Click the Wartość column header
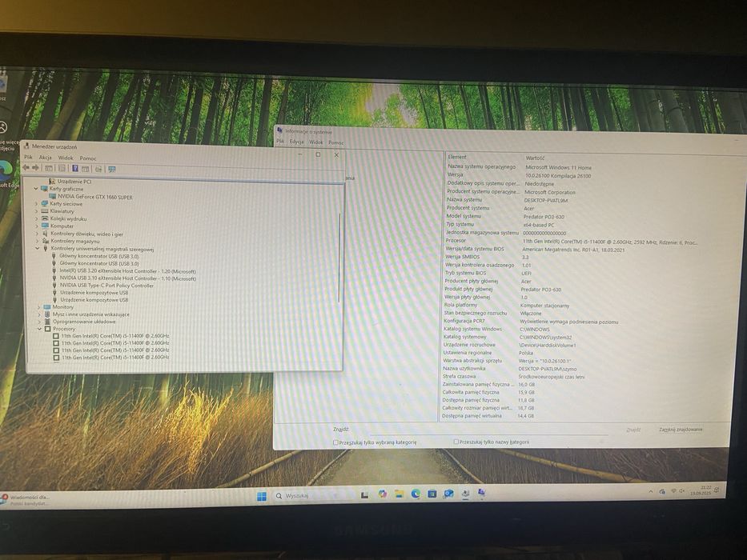The width and height of the screenshot is (747, 560). coord(535,158)
